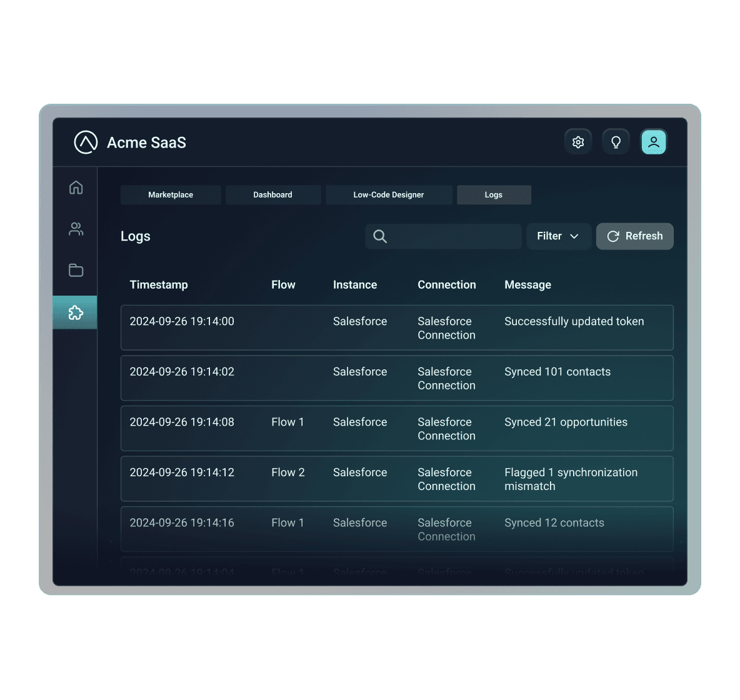Image resolution: width=740 pixels, height=700 pixels.
Task: Open the user profile avatar
Action: pyautogui.click(x=654, y=142)
